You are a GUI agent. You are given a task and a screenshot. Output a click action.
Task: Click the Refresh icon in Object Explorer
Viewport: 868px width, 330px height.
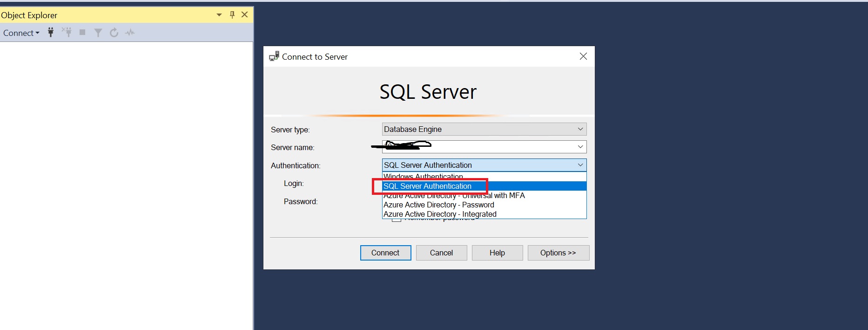[114, 33]
